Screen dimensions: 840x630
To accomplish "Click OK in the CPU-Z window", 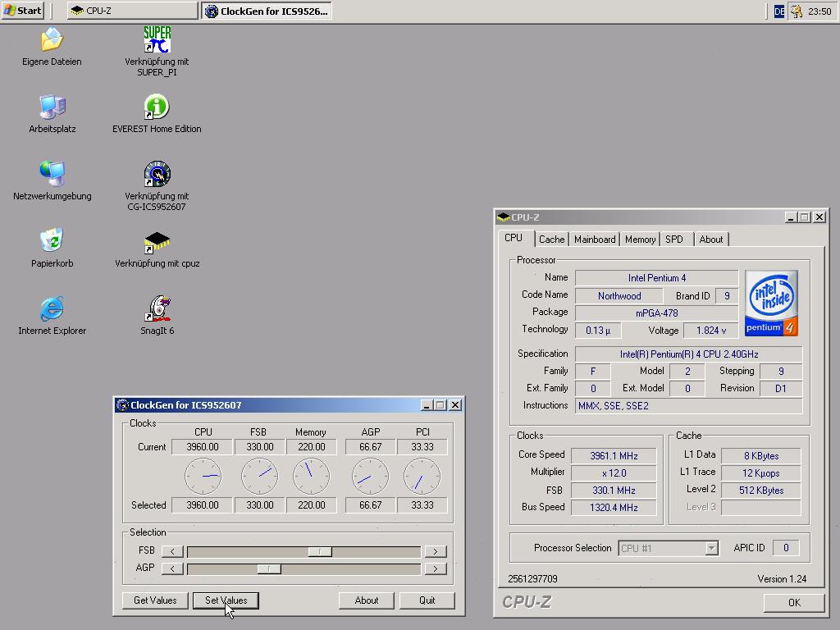I will pyautogui.click(x=794, y=603).
